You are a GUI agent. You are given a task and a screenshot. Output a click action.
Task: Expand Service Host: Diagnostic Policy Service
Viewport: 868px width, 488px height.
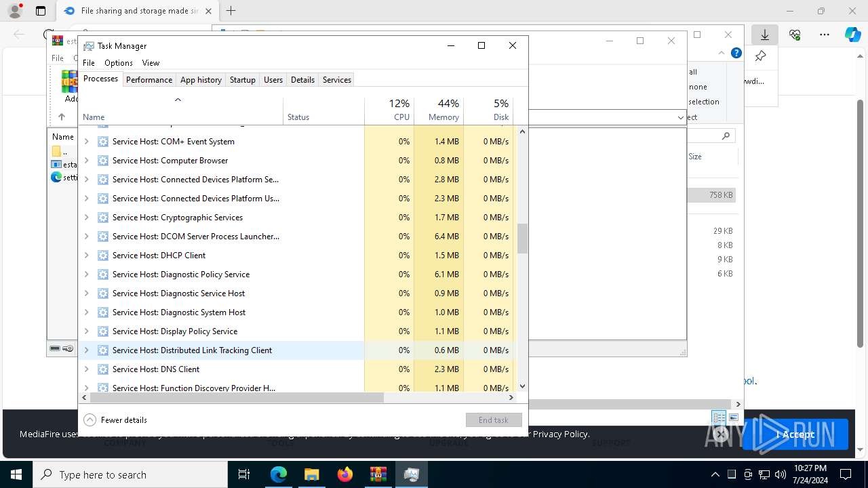[x=86, y=274]
